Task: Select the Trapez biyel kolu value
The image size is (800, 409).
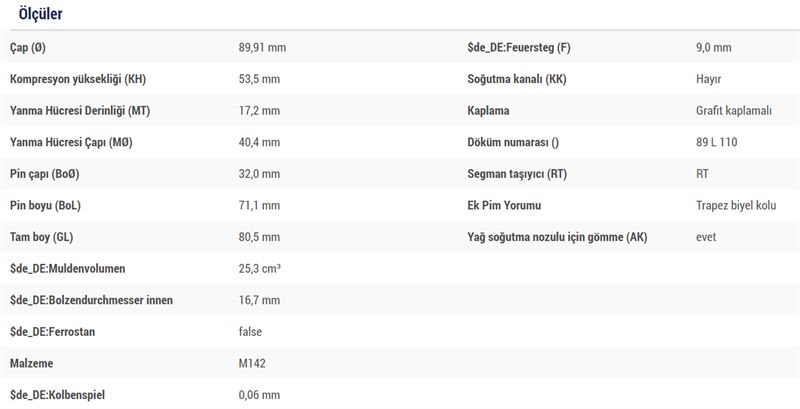Action: coord(736,206)
